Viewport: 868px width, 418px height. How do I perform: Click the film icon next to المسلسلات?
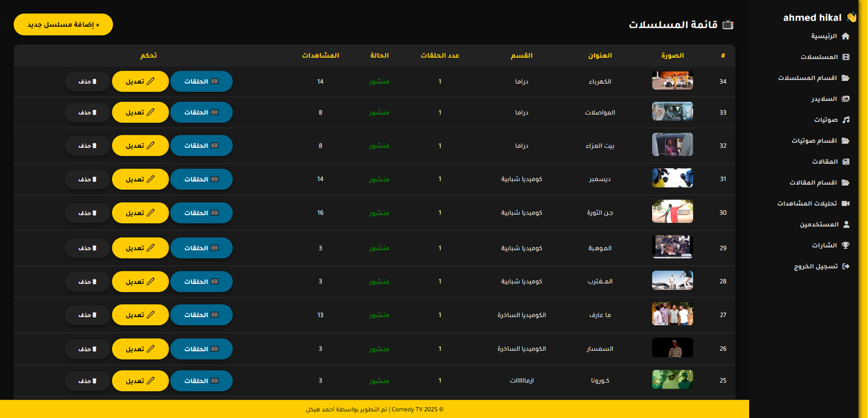tap(845, 57)
